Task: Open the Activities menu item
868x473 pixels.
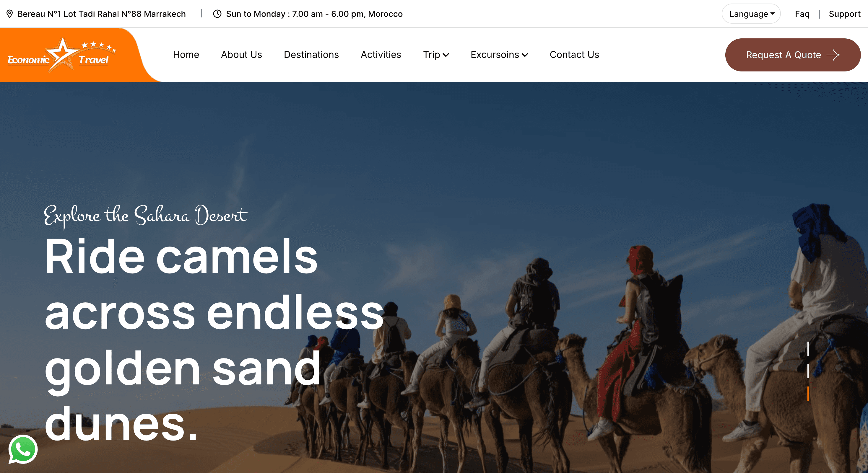Action: click(x=381, y=55)
